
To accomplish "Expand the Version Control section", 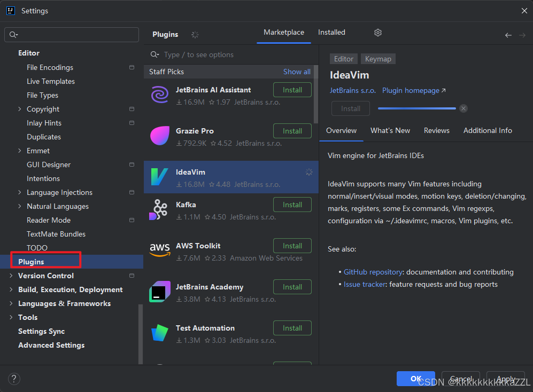I will [x=11, y=276].
